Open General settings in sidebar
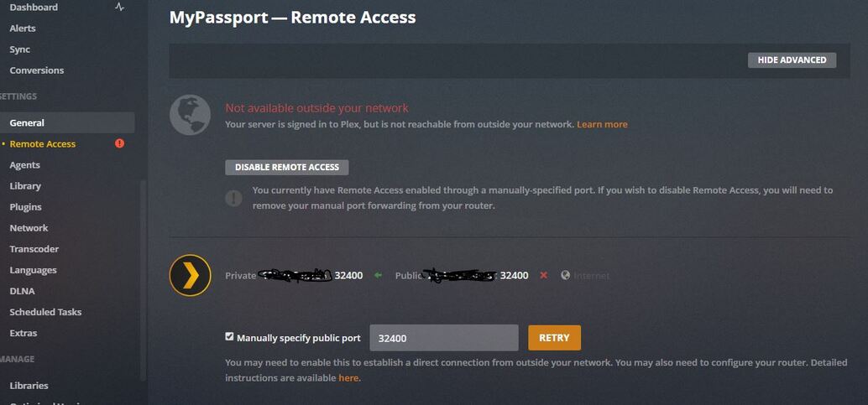Screen dimensions: 868x405 click(x=27, y=122)
